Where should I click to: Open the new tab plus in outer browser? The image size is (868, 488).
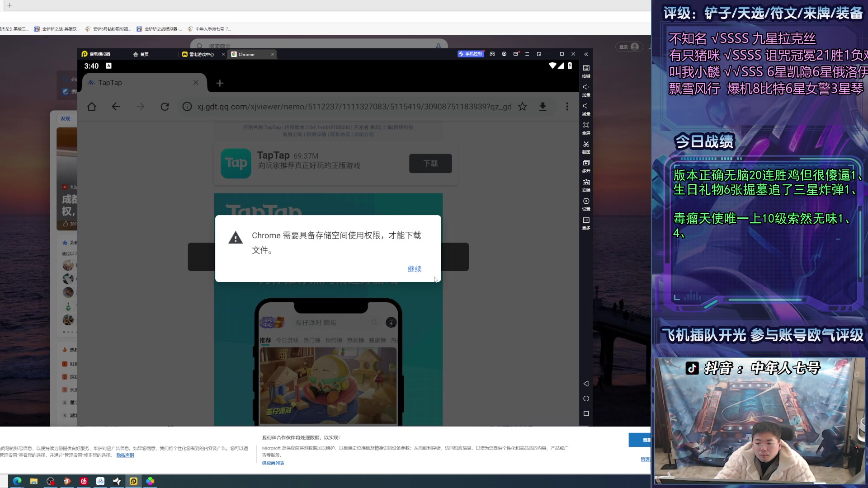[9, 5]
